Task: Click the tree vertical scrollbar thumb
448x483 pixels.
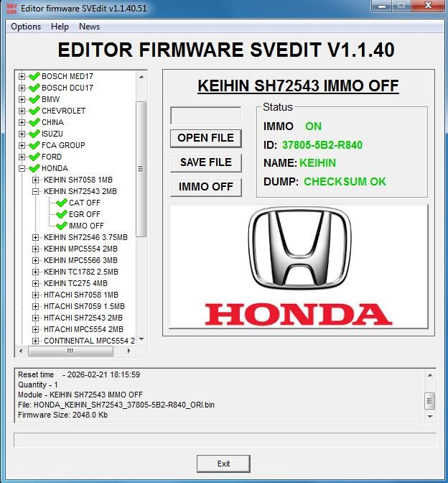Action: pyautogui.click(x=141, y=169)
